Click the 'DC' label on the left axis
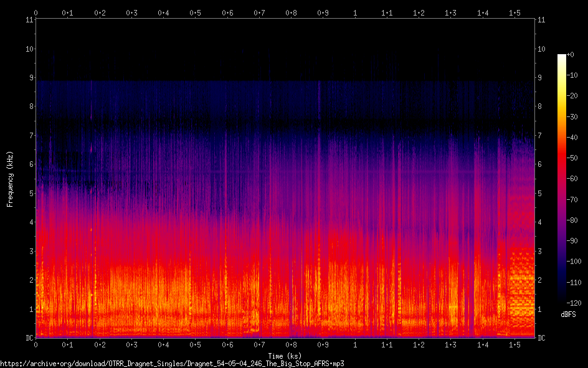Screen dimensions: 588x368 pyautogui.click(x=29, y=338)
